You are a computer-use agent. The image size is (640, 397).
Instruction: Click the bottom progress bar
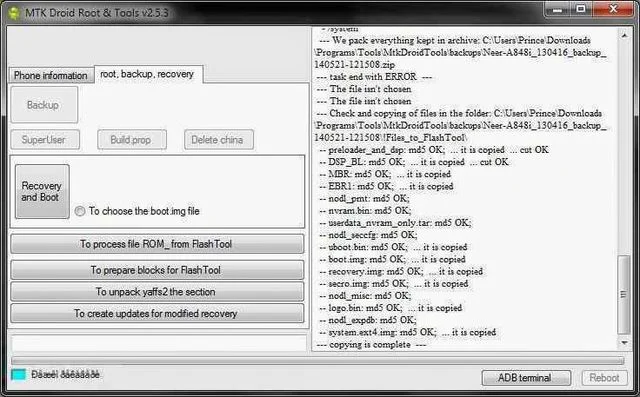(x=318, y=361)
